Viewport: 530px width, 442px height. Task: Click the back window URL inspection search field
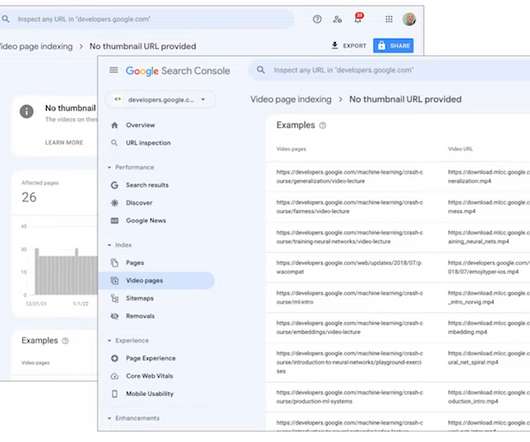tap(147, 19)
